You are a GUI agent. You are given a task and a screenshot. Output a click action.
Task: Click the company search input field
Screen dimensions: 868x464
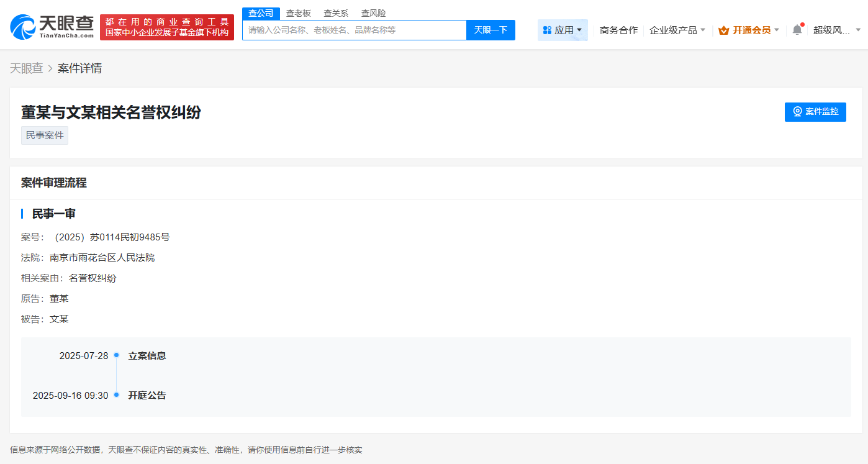coord(354,29)
